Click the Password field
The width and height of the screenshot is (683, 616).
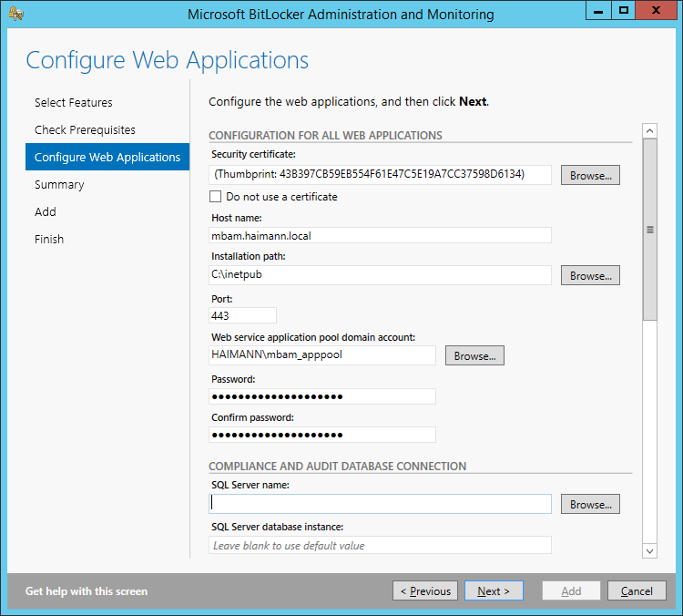click(322, 396)
